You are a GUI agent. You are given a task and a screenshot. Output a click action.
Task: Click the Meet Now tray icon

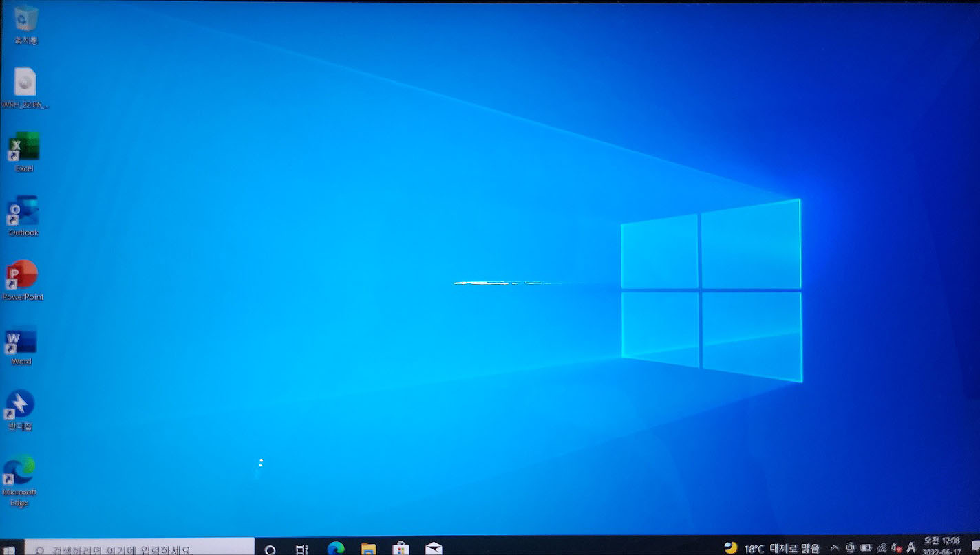pos(851,548)
